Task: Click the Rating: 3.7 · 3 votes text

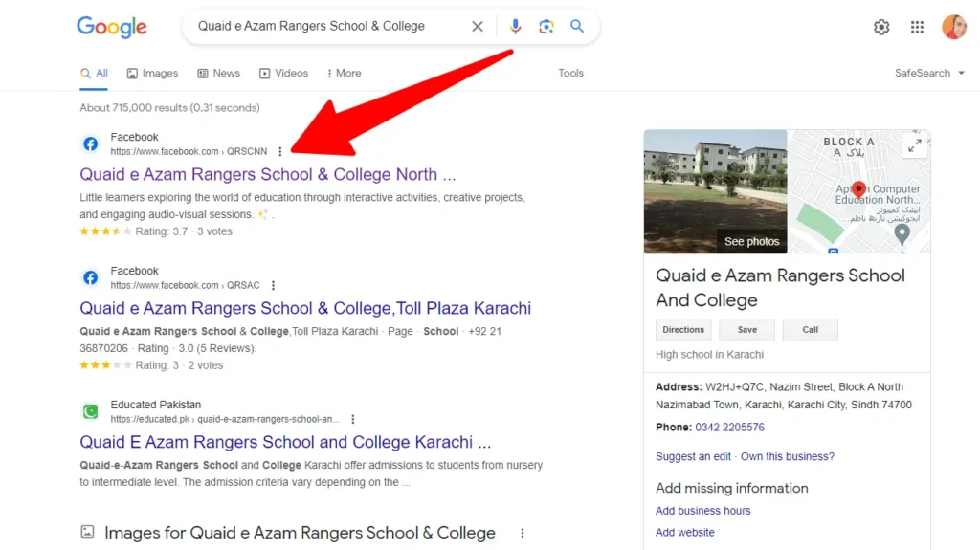Action: coord(184,231)
